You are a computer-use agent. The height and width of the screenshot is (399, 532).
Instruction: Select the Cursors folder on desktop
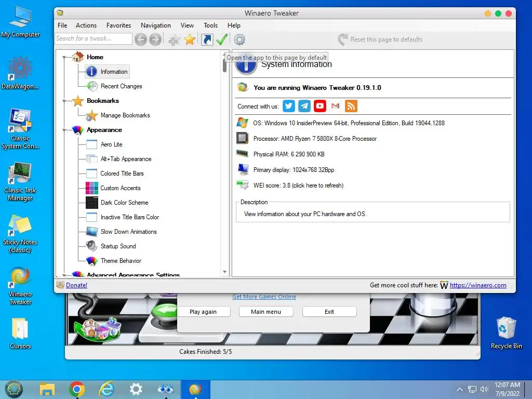point(20,334)
